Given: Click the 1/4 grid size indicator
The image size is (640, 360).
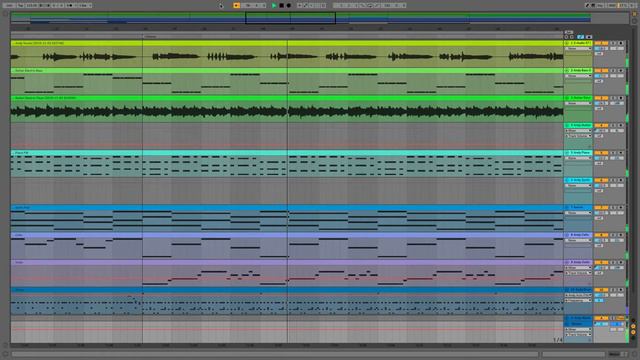Looking at the screenshot, I should pyautogui.click(x=558, y=340).
